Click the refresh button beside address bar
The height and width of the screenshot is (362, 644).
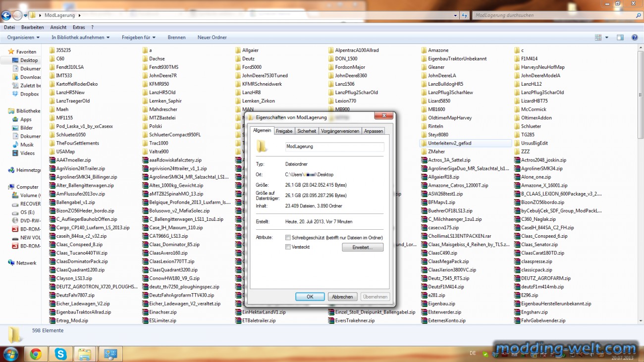coord(465,15)
